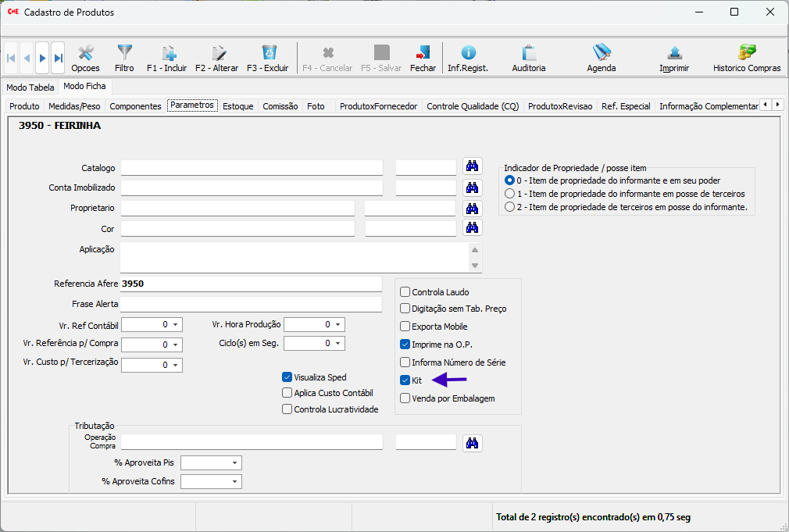The height and width of the screenshot is (532, 789).
Task: Click into the Frase Alerta field
Action: coord(251,304)
